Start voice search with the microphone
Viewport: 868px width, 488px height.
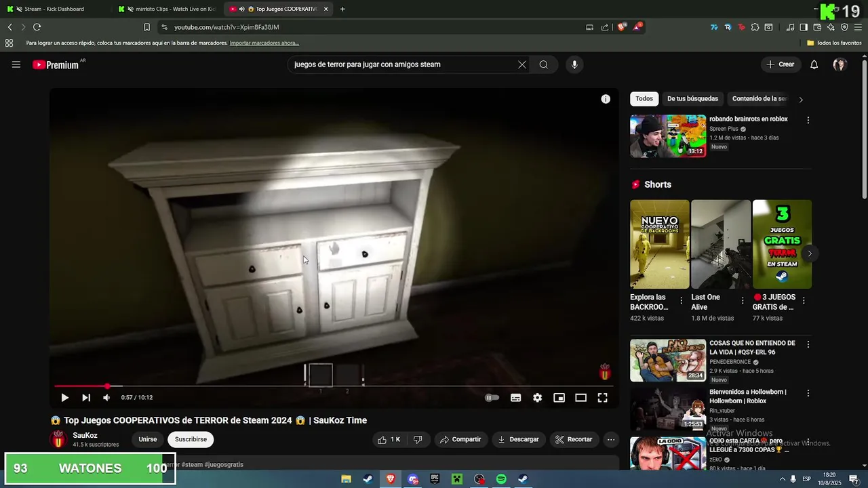[x=574, y=64]
